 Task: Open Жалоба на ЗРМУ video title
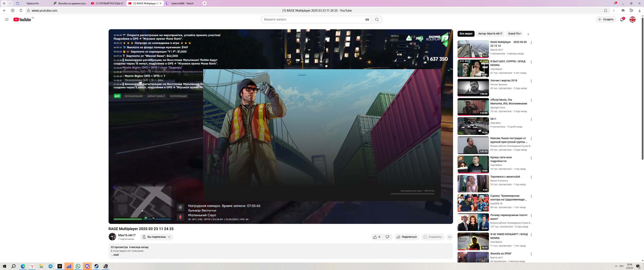(x=501, y=254)
